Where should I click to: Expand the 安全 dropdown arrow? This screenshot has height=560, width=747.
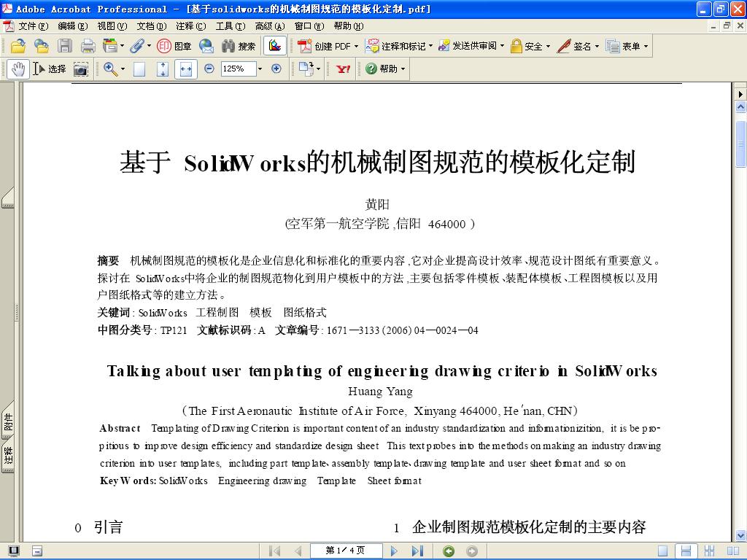point(548,46)
